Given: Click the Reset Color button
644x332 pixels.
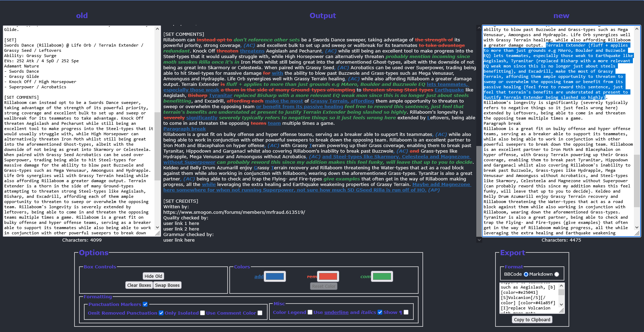Looking at the screenshot, I should click(324, 286).
